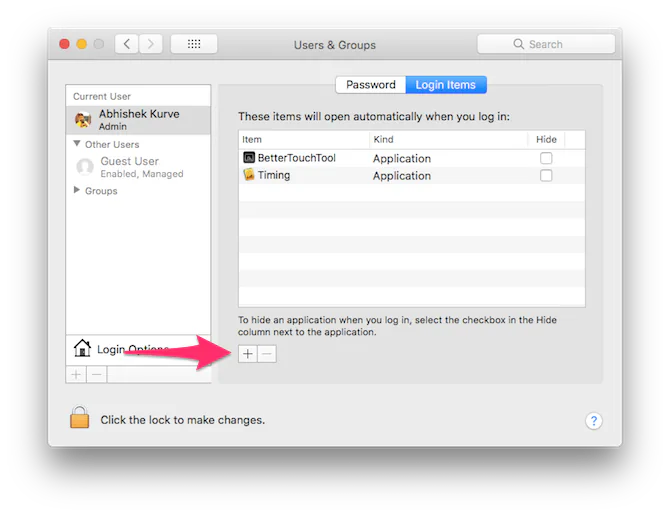Close the Users & Groups window
Screen dimensions: 670x515
[65, 44]
